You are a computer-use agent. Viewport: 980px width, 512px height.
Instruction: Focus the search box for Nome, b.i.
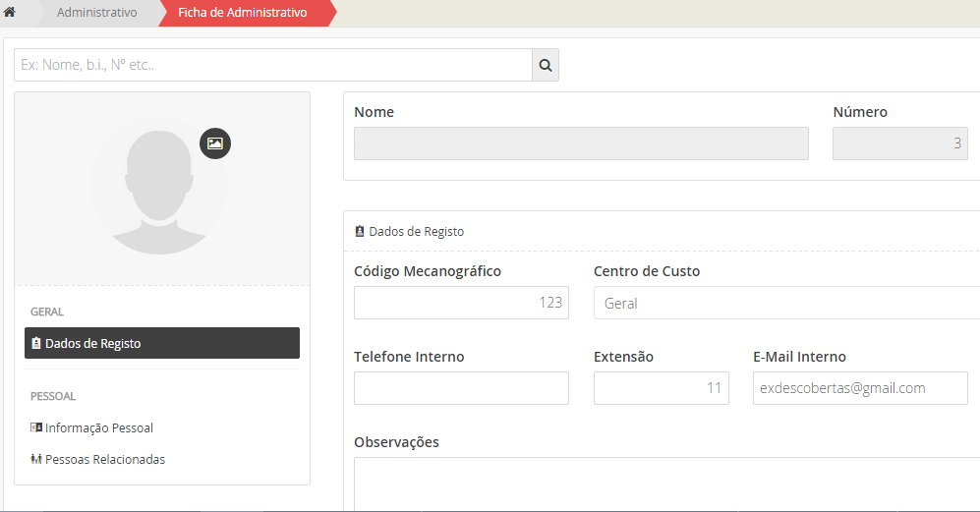click(x=272, y=66)
